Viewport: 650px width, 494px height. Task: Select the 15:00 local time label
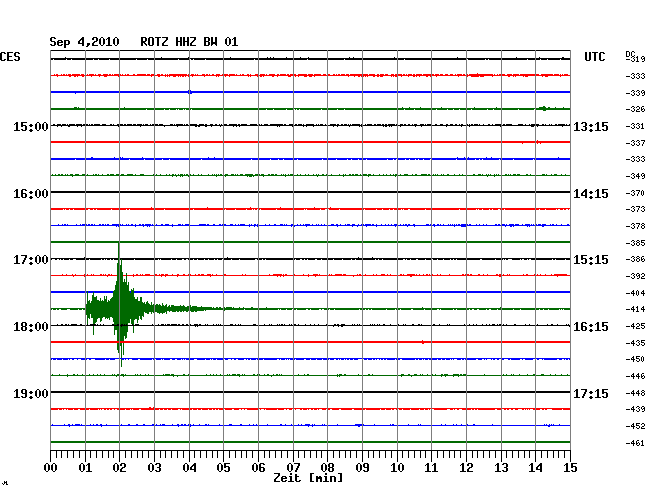(31, 126)
